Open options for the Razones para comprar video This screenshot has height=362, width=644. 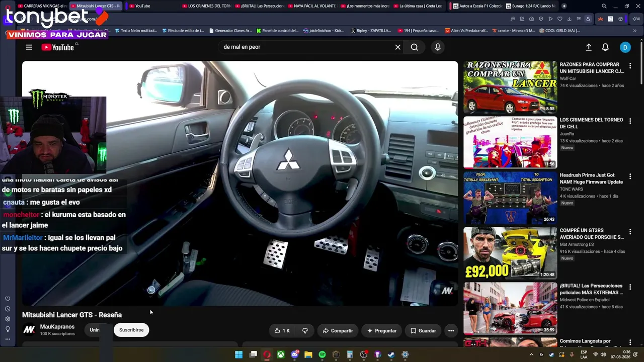coord(630,66)
